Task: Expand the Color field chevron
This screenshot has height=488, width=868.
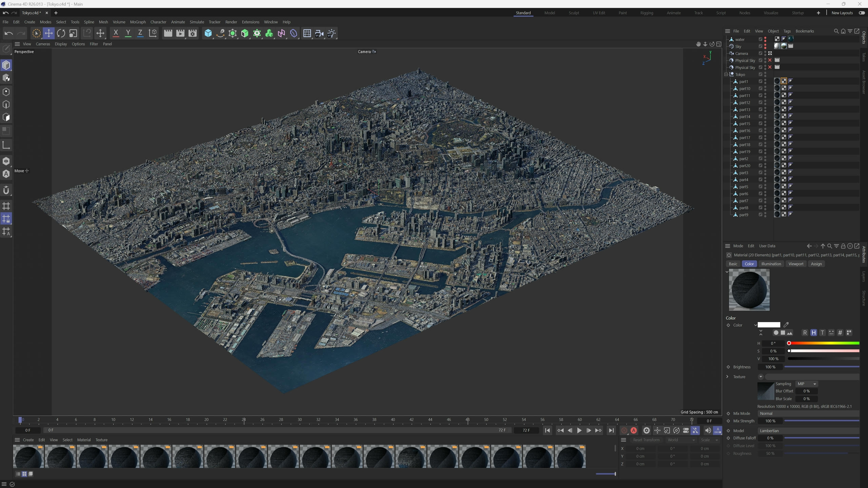Action: 755,325
